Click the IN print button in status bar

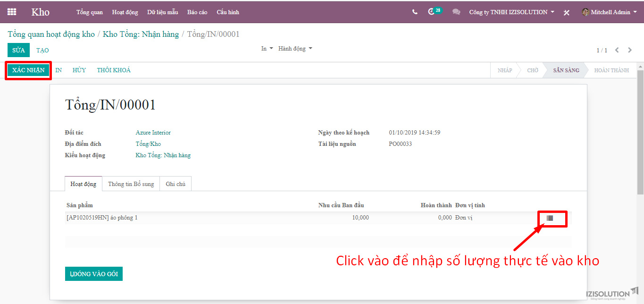(59, 70)
